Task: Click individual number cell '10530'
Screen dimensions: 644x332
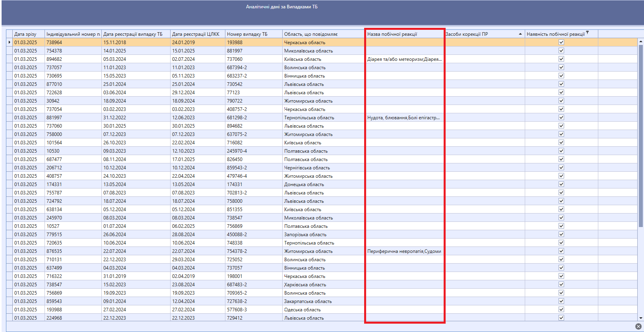Action: [73, 151]
